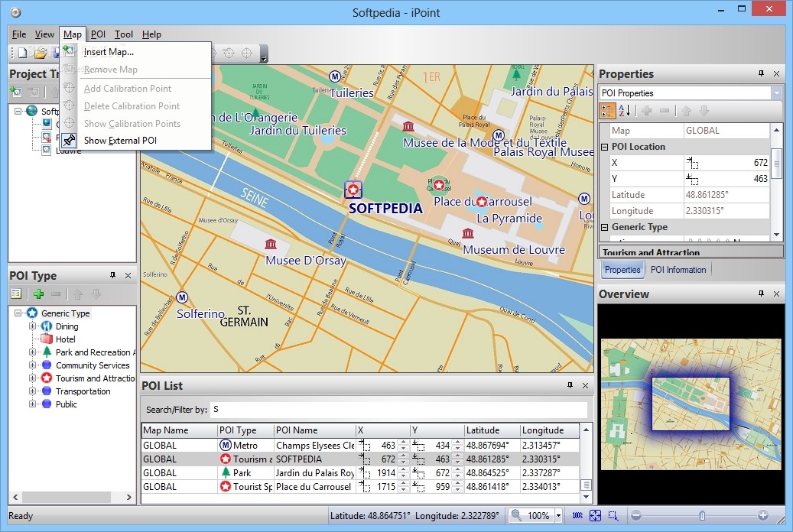The height and width of the screenshot is (532, 793).
Task: Click the green add POI type button
Action: coord(38,294)
